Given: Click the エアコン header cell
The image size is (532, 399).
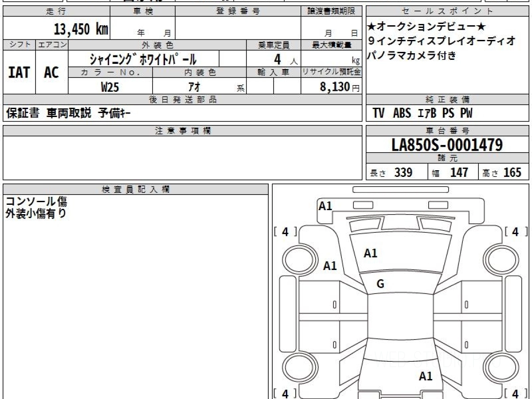Looking at the screenshot, I should [52, 45].
